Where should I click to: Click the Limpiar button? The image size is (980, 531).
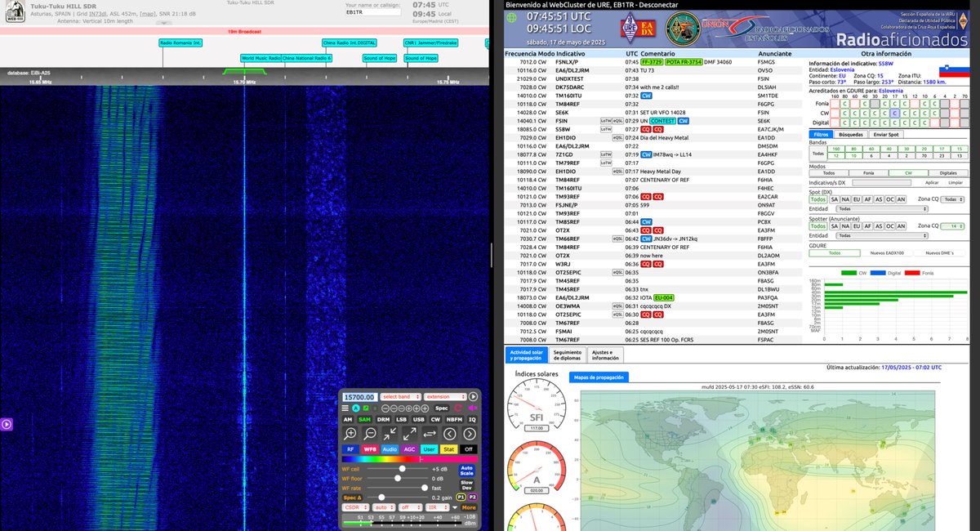[x=955, y=183]
